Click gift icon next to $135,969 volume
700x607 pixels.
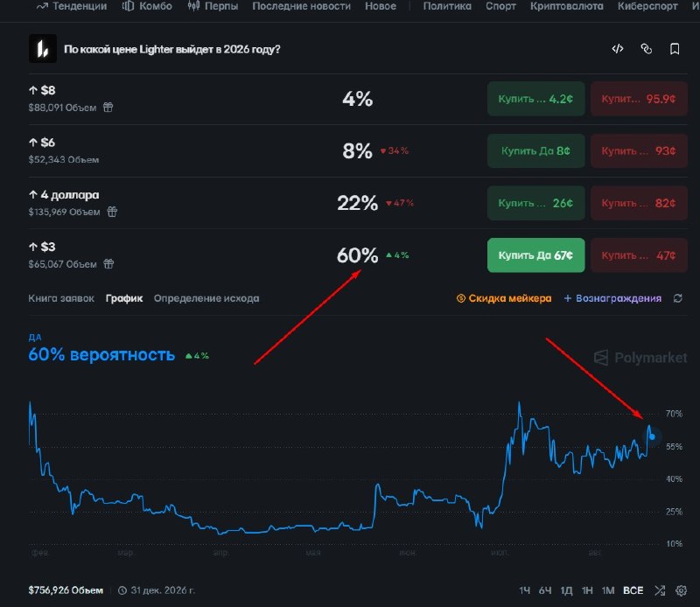click(x=112, y=212)
